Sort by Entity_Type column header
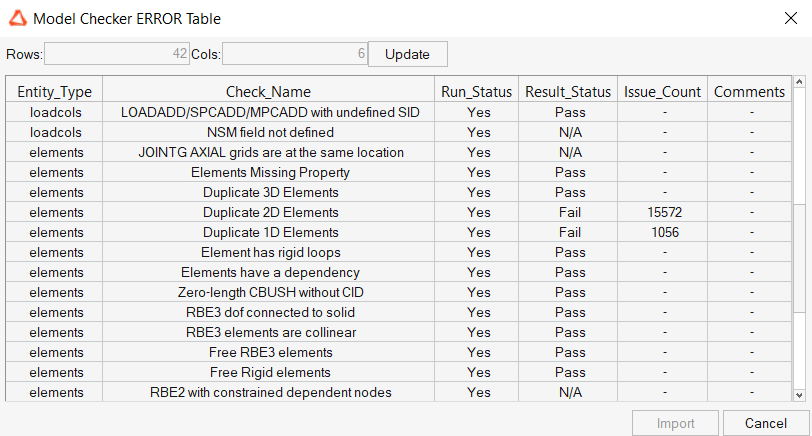 [54, 92]
